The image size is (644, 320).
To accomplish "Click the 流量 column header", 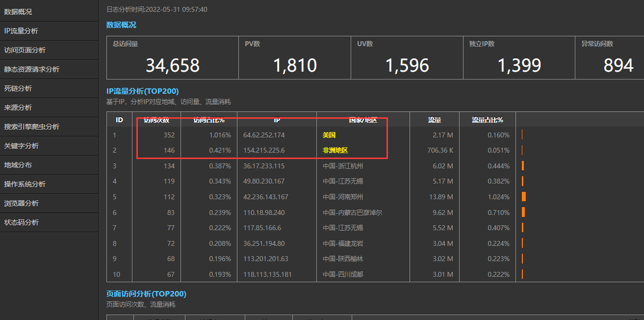I will tap(434, 119).
